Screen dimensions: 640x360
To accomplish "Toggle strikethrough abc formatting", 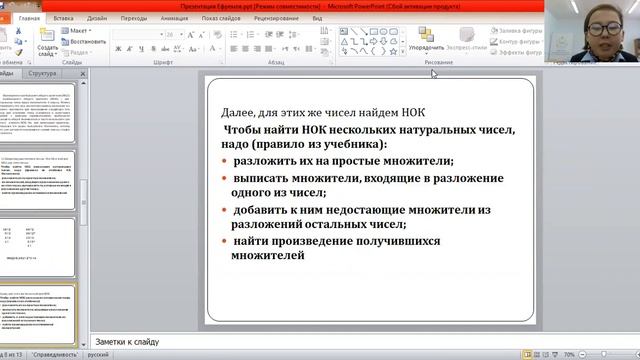I will click(165, 49).
